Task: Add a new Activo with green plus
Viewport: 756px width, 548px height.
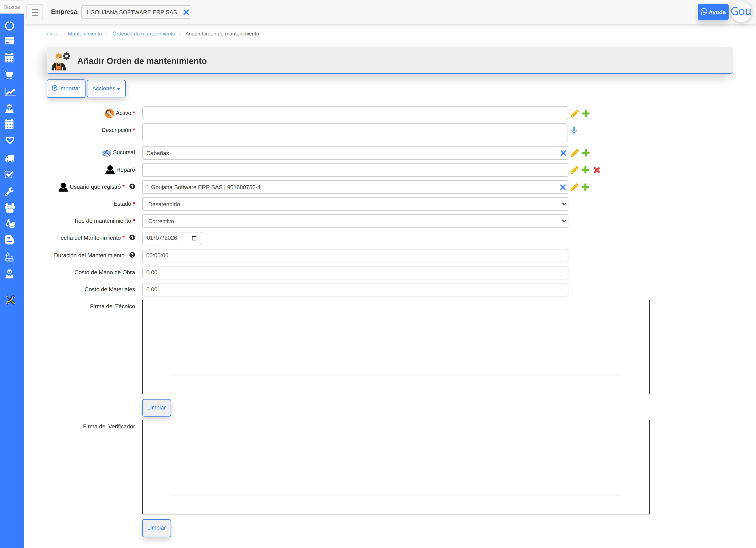Action: [586, 114]
